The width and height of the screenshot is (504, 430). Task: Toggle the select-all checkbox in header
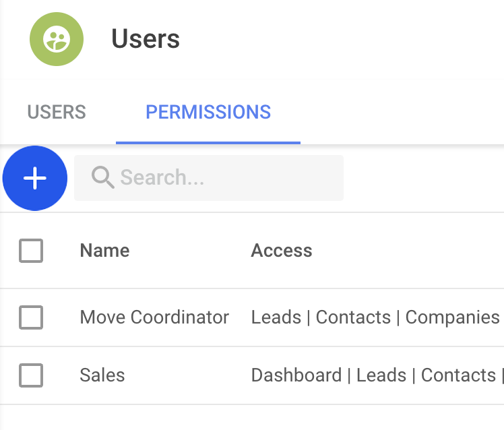[x=31, y=251]
